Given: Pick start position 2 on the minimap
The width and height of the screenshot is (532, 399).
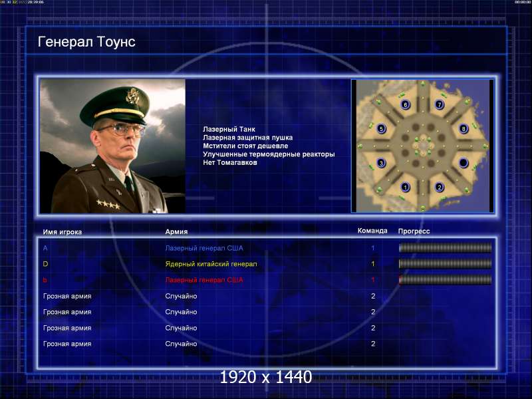Looking at the screenshot, I should pyautogui.click(x=440, y=187).
